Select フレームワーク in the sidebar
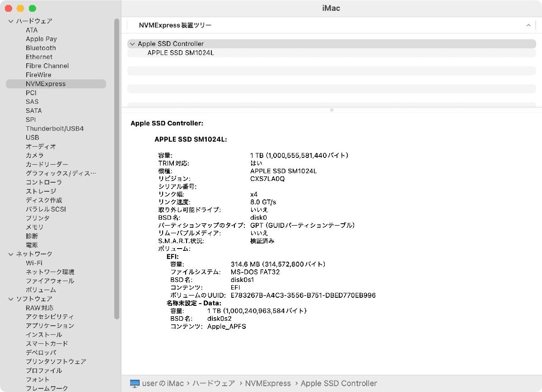The height and width of the screenshot is (392, 542). [x=47, y=388]
